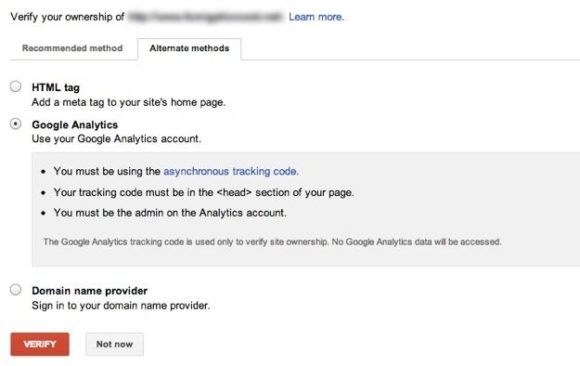This screenshot has width=580, height=366.
Task: Click the HTML tag heading label
Action: (56, 87)
